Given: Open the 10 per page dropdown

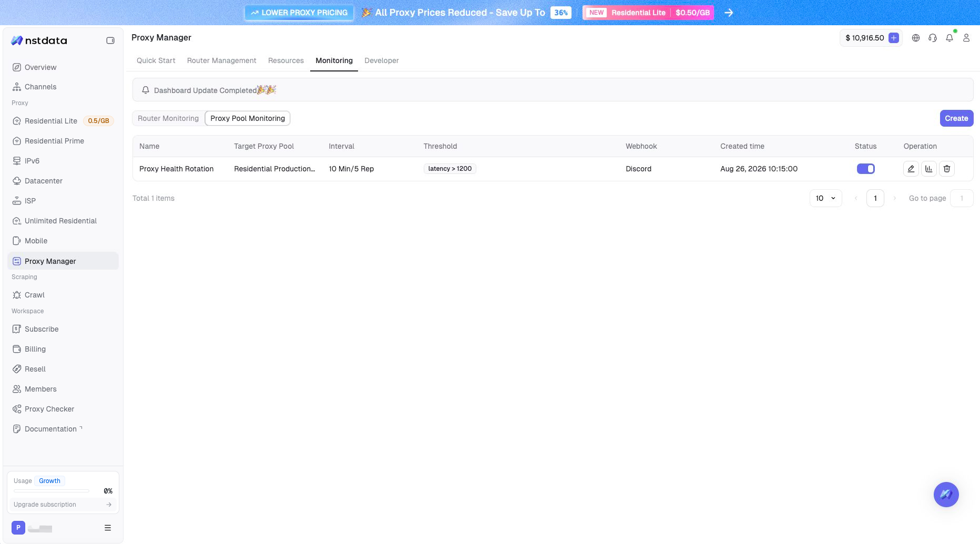Looking at the screenshot, I should [x=825, y=198].
